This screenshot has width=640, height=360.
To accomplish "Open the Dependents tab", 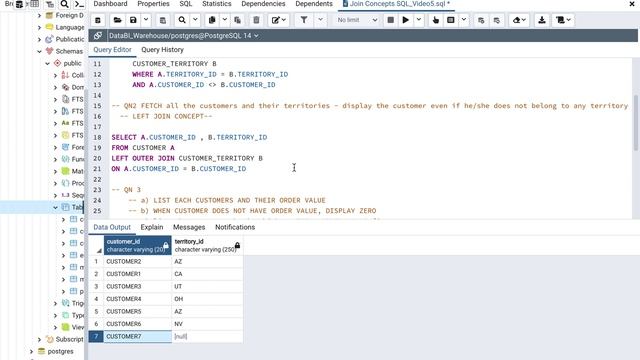I will (x=314, y=4).
